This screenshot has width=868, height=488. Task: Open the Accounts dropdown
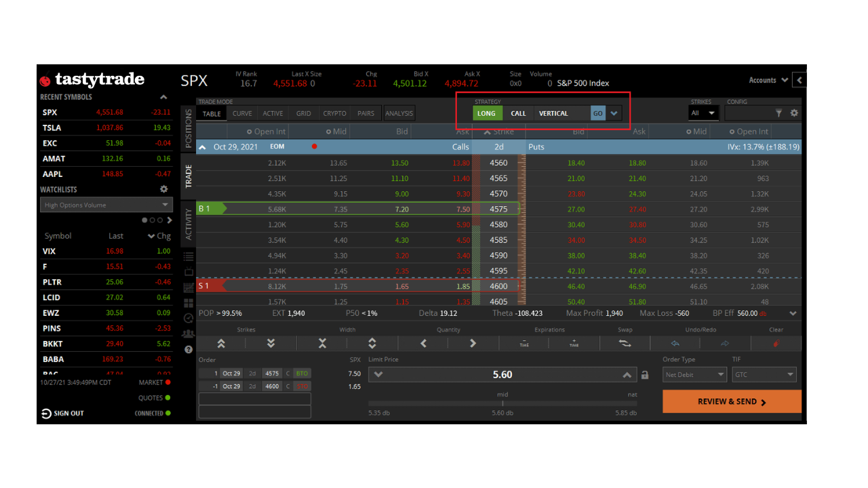[768, 80]
